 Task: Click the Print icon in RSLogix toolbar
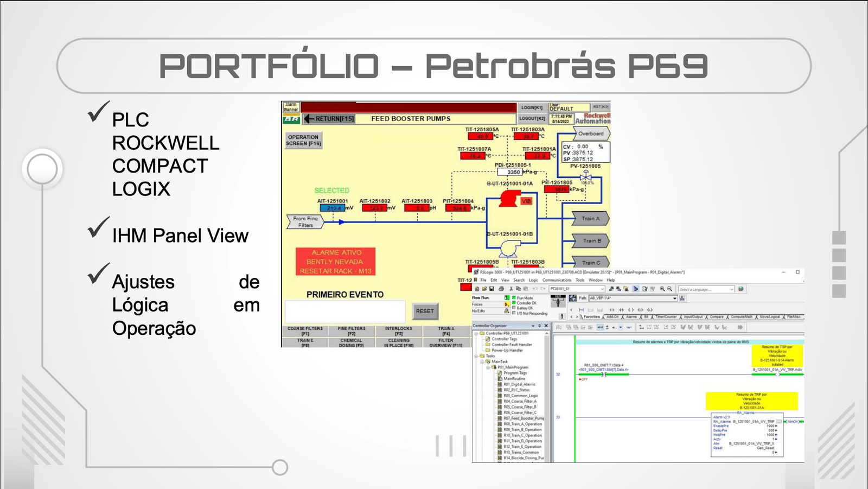coord(501,289)
